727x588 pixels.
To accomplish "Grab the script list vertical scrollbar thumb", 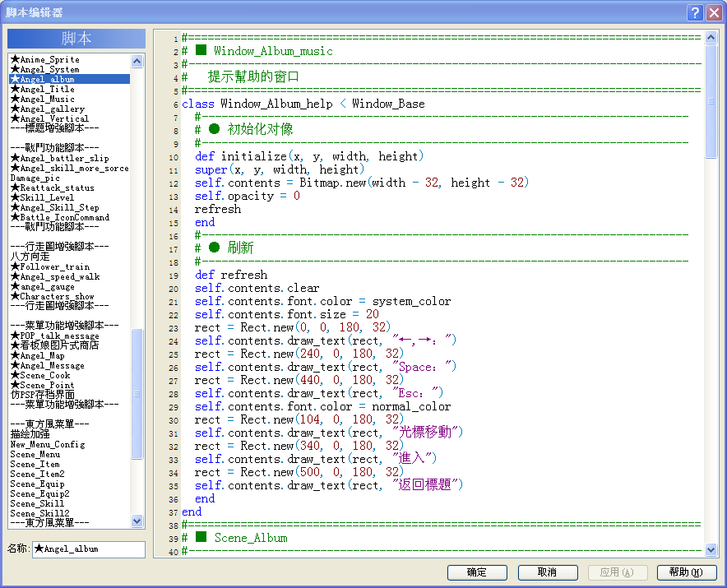I will (137, 394).
